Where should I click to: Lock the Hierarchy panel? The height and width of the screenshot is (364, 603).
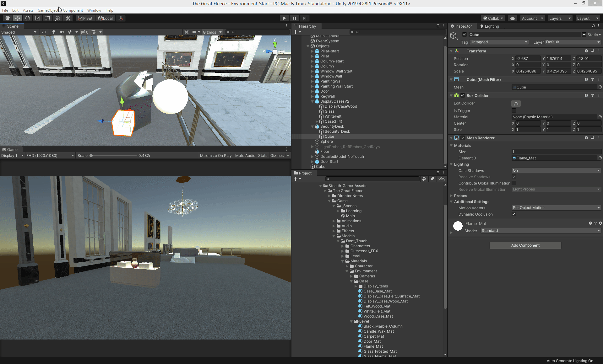pos(438,26)
